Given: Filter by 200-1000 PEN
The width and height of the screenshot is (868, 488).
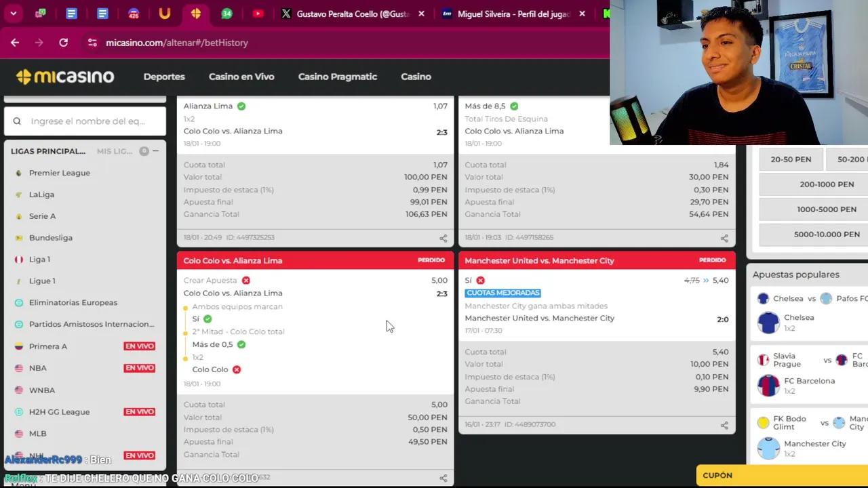Looking at the screenshot, I should click(827, 184).
